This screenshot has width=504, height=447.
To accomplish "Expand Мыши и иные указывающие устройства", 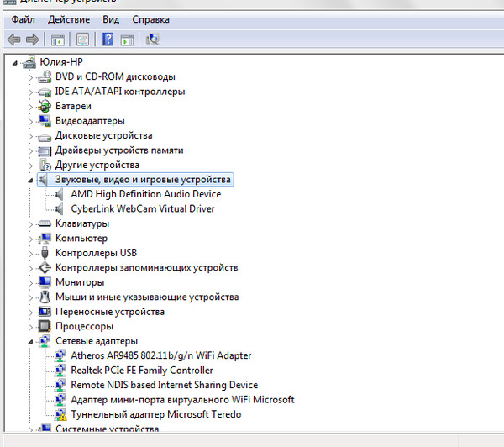I will (30, 298).
